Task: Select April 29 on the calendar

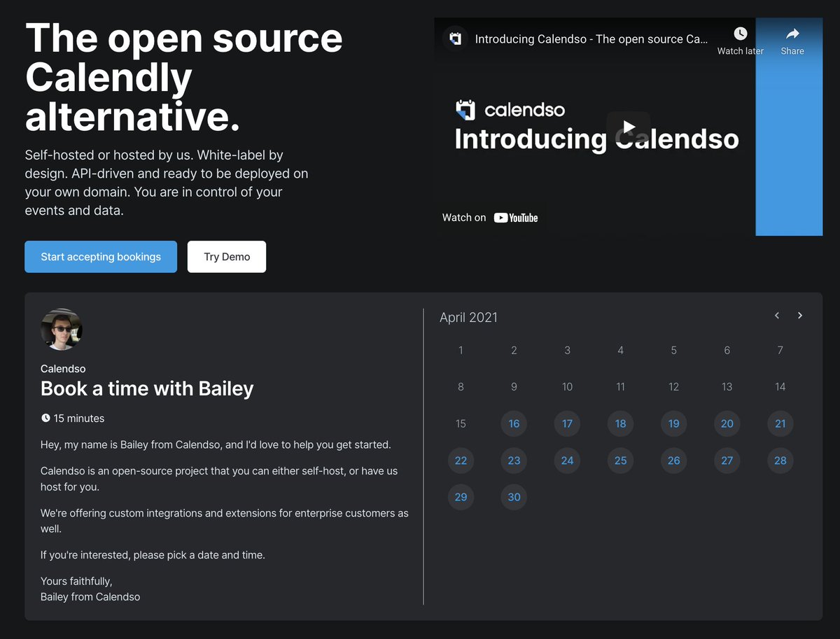Action: pyautogui.click(x=461, y=497)
